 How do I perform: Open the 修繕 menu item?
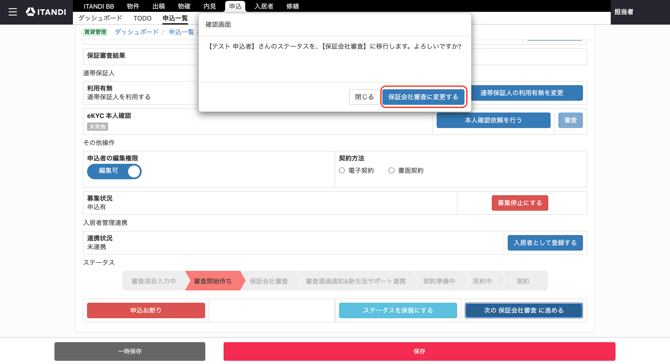292,6
